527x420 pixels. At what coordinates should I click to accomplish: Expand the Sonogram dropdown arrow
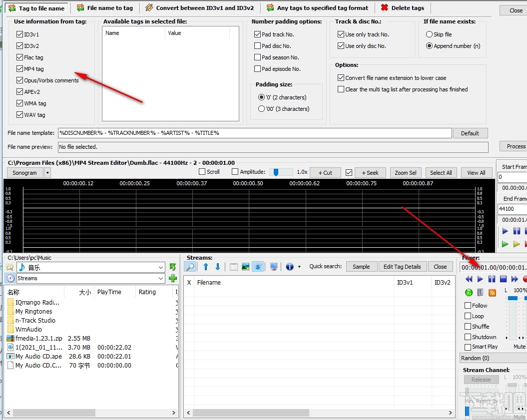click(46, 172)
